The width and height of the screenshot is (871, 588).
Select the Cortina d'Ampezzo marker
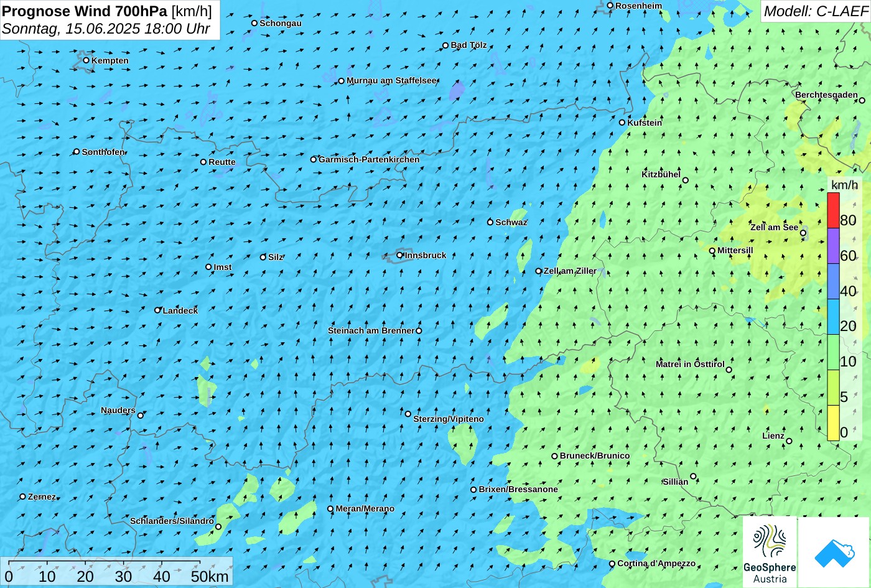pyautogui.click(x=612, y=564)
